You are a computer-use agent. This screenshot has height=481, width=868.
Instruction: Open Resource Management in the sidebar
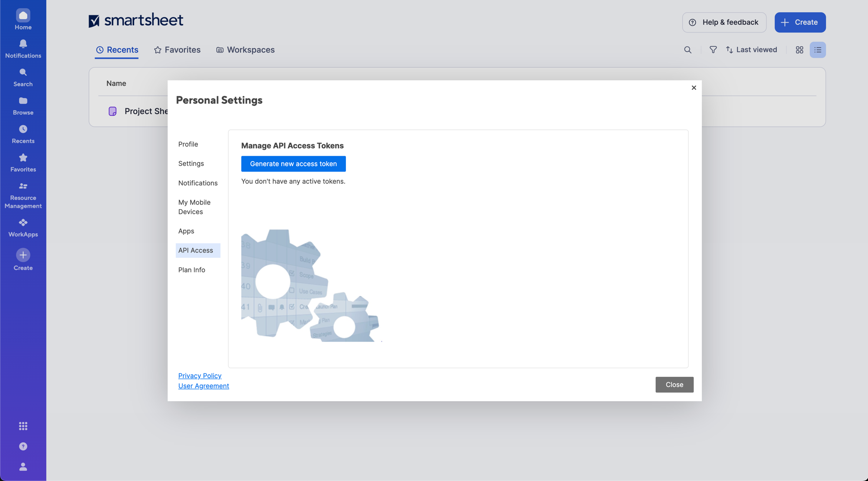tap(23, 195)
